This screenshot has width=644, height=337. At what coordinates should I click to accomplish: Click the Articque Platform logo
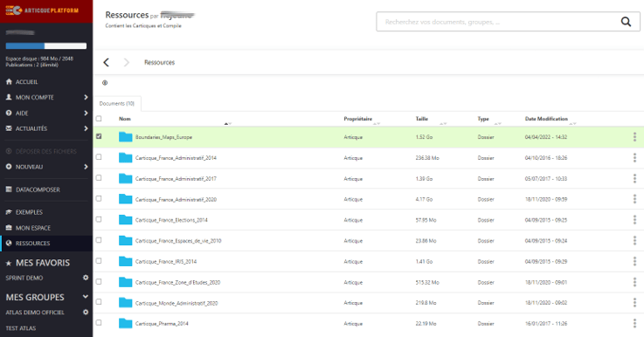[42, 10]
